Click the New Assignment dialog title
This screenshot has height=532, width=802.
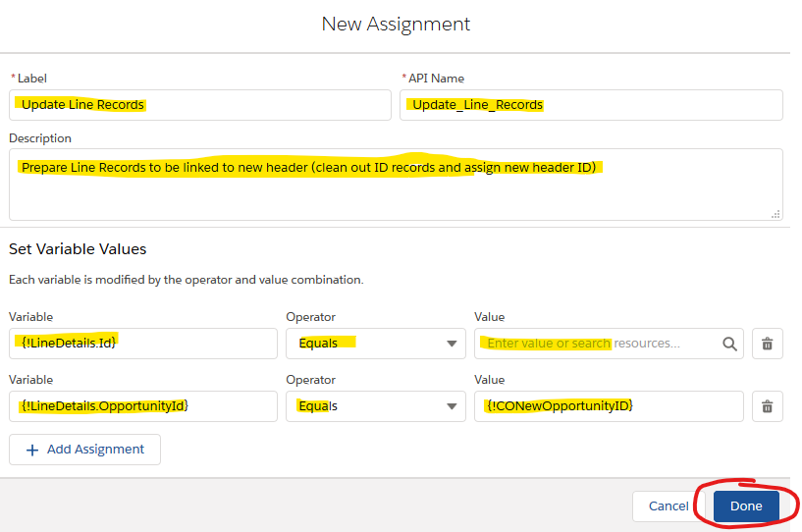click(x=396, y=24)
